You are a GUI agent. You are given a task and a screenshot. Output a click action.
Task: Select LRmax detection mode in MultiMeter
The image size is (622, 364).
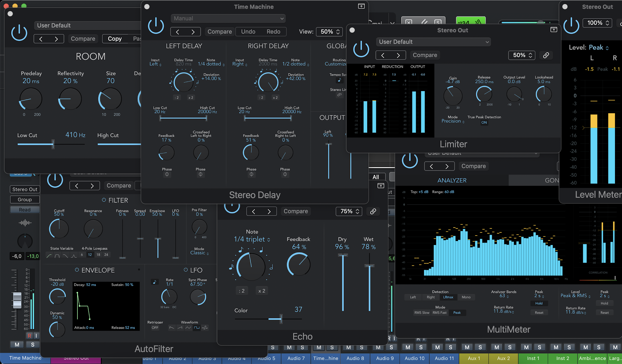click(x=449, y=297)
